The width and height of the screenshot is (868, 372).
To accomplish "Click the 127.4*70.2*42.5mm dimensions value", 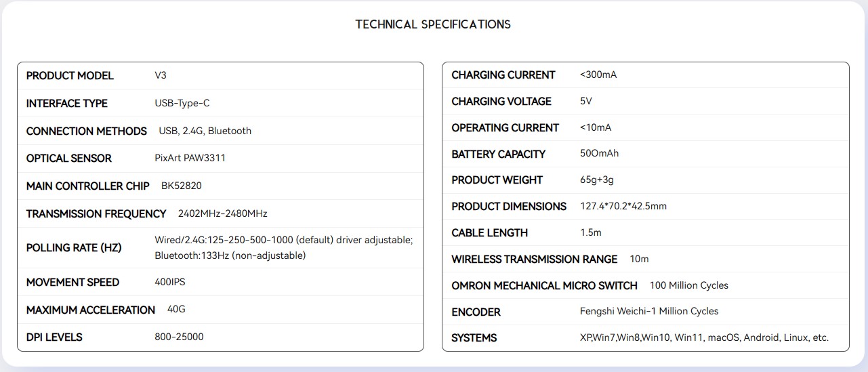I will 623,206.
